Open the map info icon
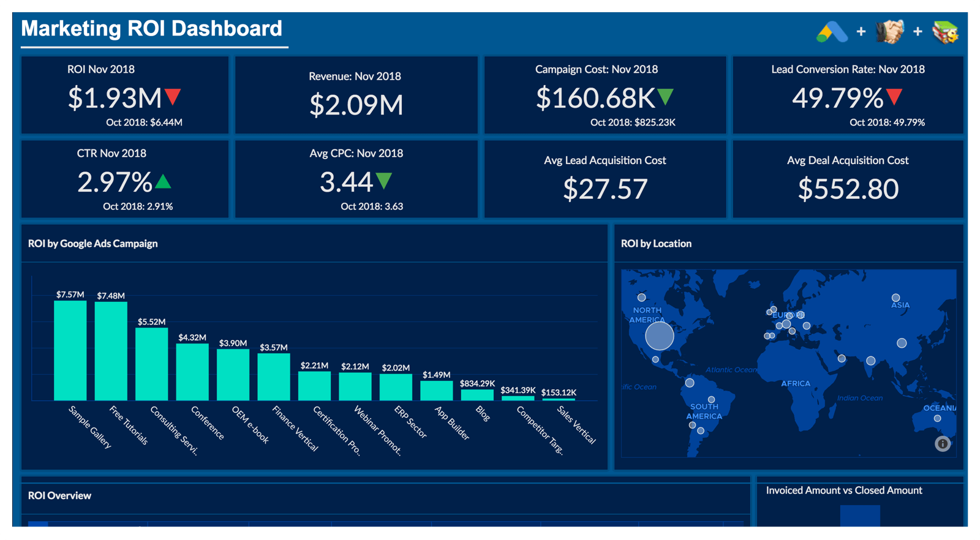The height and width of the screenshot is (540, 980). point(943,444)
